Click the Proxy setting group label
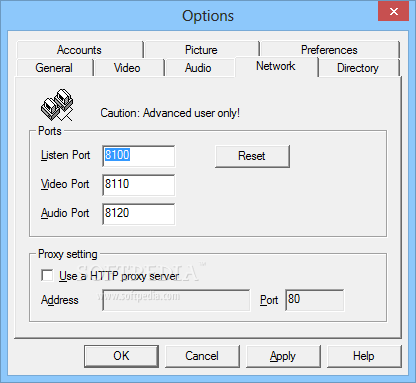The height and width of the screenshot is (383, 416). pos(68,254)
